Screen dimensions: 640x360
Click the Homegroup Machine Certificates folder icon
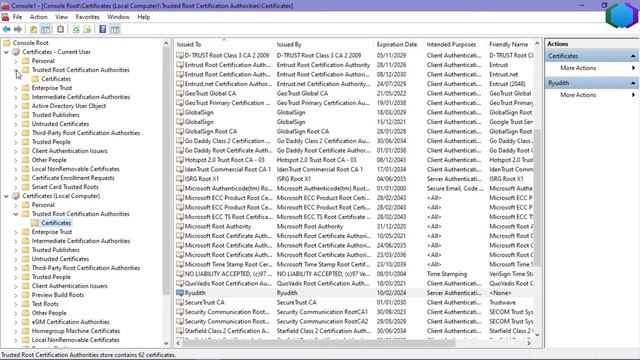tap(26, 331)
